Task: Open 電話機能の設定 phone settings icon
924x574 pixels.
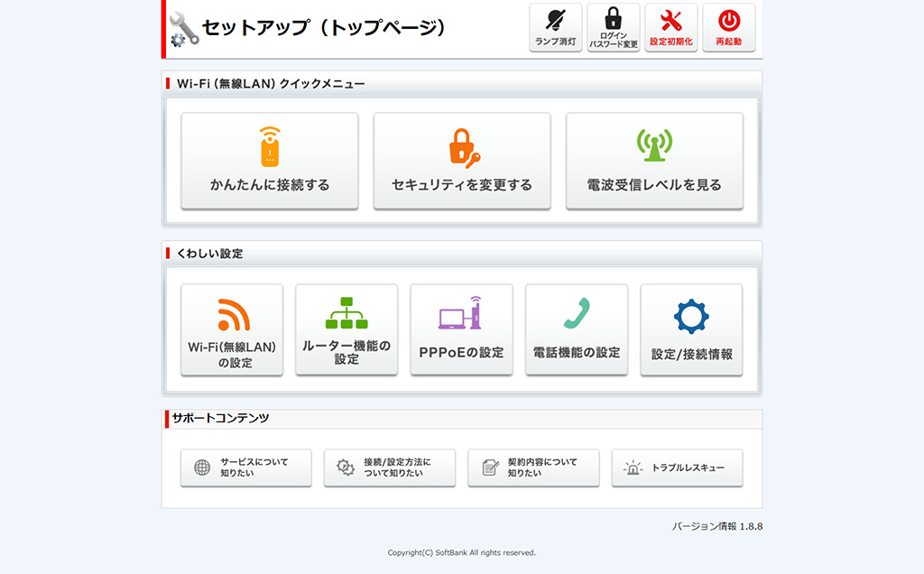Action: tap(576, 330)
